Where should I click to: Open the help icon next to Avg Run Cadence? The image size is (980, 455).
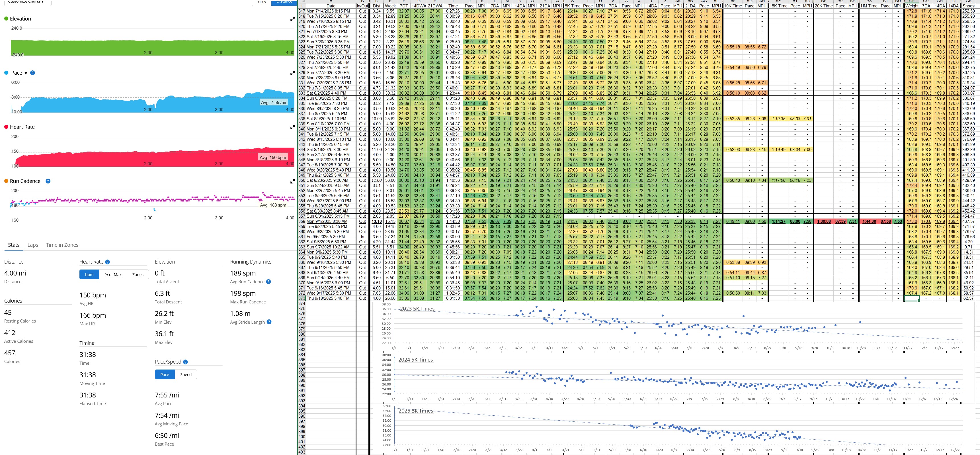tap(268, 282)
